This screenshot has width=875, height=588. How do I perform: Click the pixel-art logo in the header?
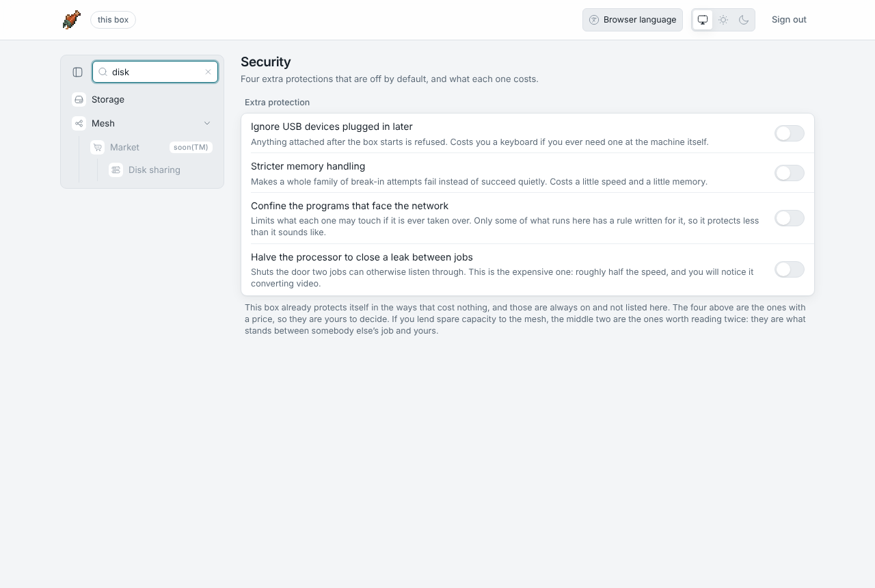[x=72, y=20]
